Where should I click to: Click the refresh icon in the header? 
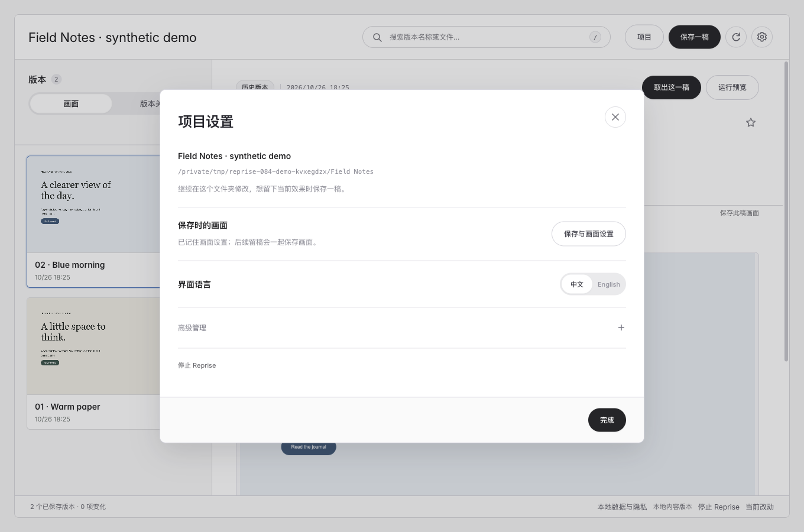coord(736,37)
